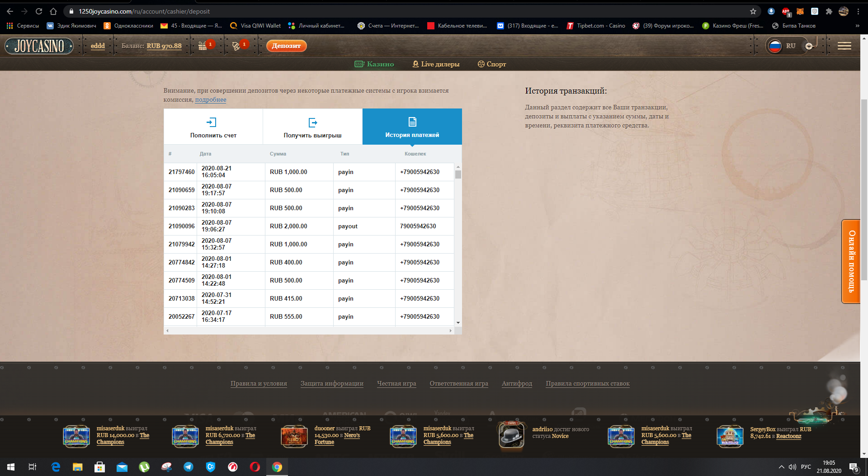Open the Windows Start menu
This screenshot has width=868, height=476.
tap(11, 467)
